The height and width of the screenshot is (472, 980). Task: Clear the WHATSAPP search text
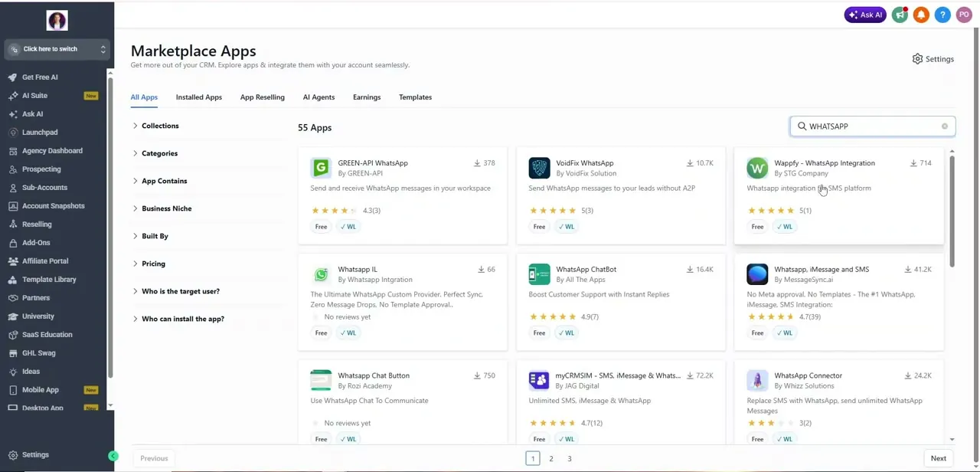[x=945, y=126]
